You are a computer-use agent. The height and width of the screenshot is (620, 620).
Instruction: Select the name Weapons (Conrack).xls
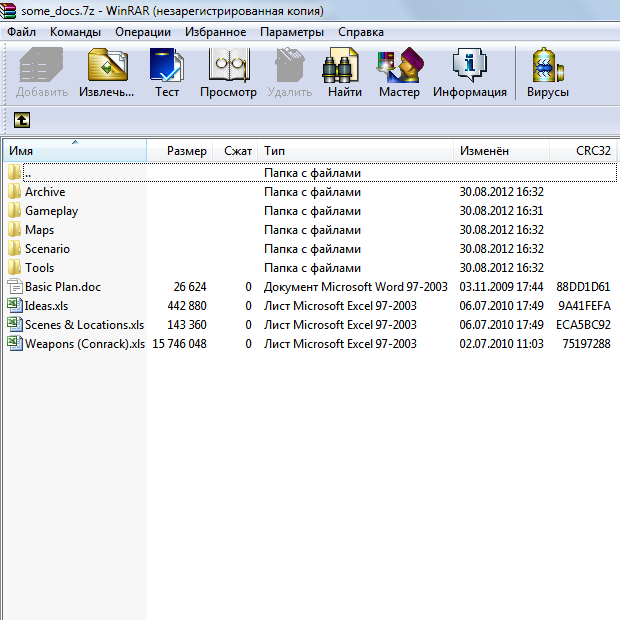click(85, 344)
